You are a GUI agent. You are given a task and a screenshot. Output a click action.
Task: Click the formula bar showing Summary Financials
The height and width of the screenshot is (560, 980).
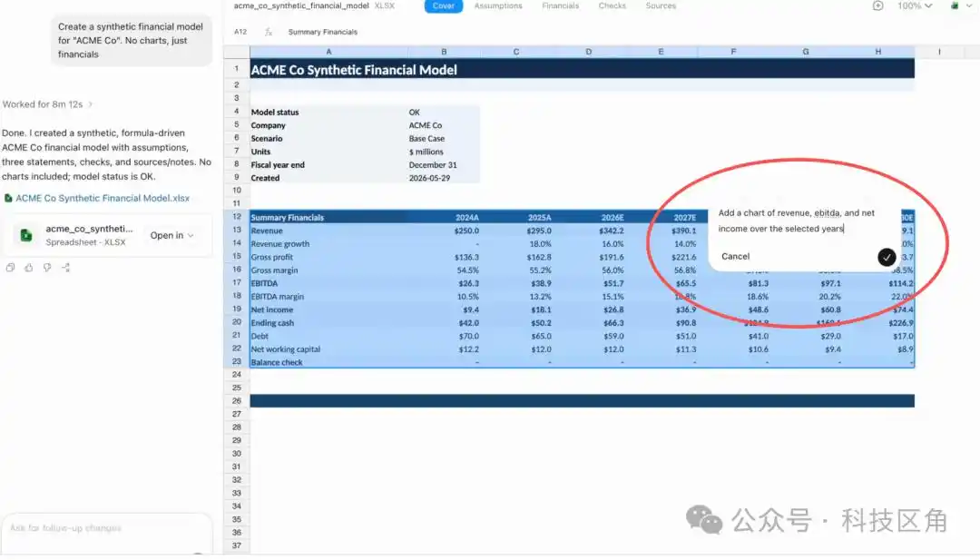(322, 32)
